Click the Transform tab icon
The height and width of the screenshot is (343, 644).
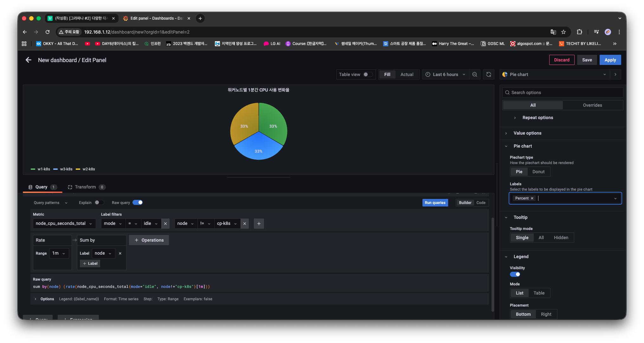[70, 187]
